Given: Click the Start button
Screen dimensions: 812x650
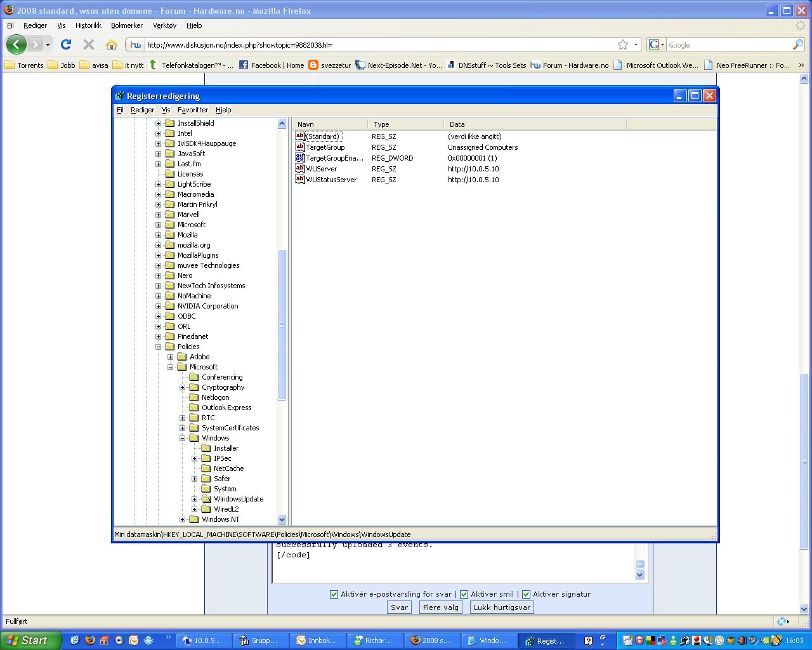Looking at the screenshot, I should click(30, 640).
